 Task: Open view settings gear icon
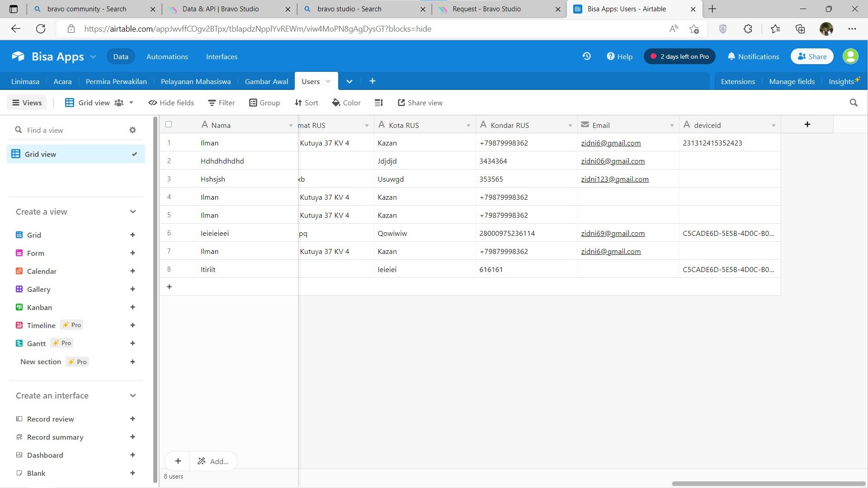(x=132, y=130)
